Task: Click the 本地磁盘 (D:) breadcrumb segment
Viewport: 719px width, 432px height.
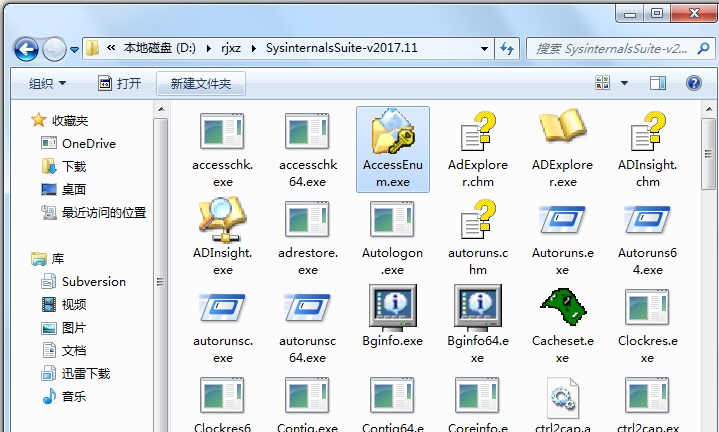Action: point(160,48)
